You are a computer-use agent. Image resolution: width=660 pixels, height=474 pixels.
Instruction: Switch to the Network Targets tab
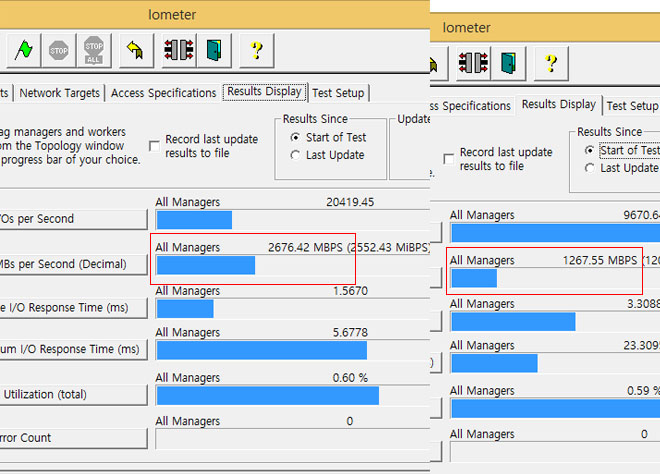point(60,93)
